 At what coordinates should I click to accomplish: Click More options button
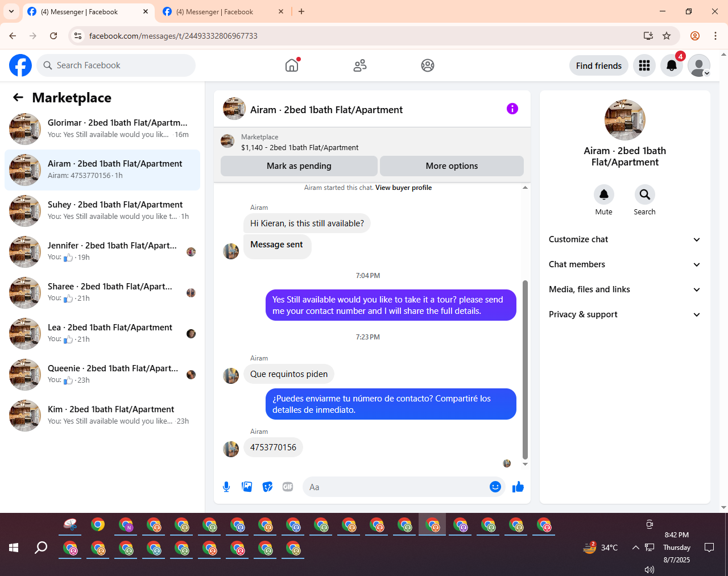pyautogui.click(x=452, y=166)
